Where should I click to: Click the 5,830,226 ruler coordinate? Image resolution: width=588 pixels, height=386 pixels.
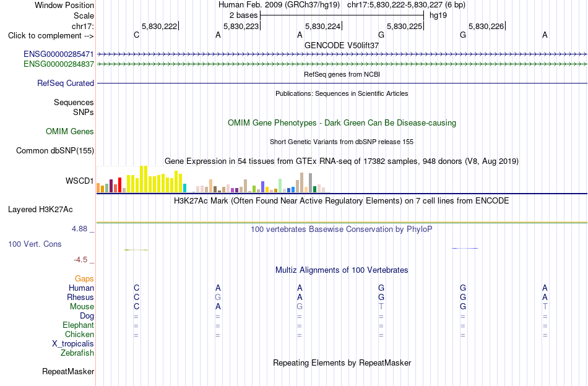486,26
